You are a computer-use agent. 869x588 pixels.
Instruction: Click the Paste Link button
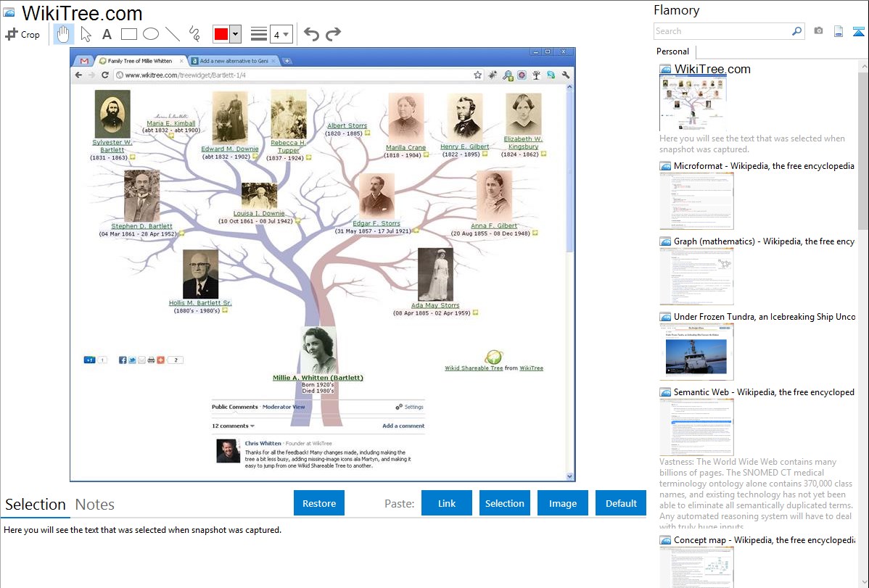click(447, 503)
